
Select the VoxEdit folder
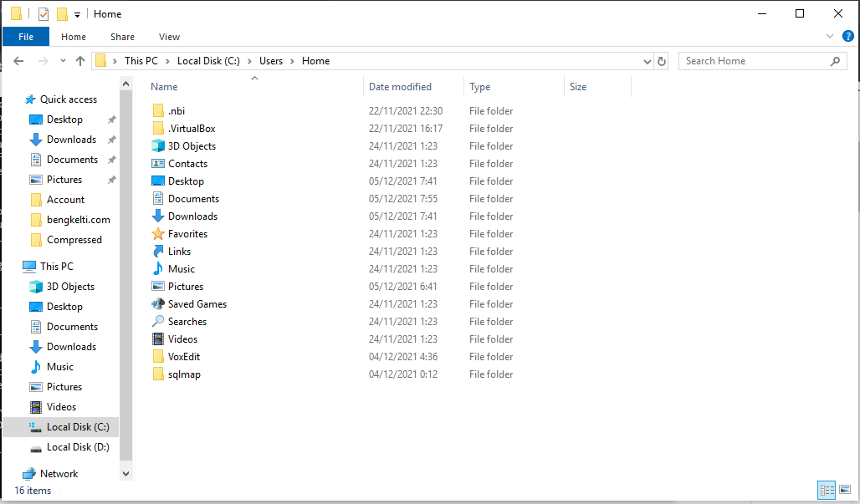click(184, 357)
